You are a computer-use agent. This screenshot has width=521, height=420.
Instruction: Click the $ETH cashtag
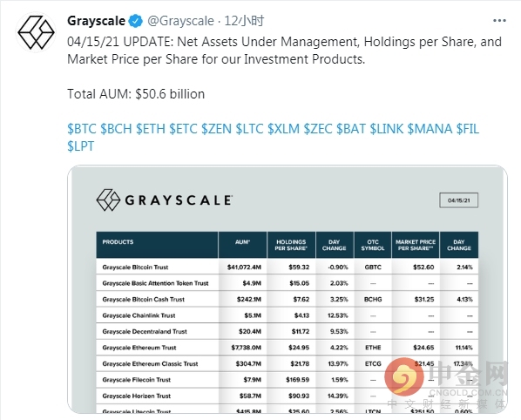click(151, 129)
